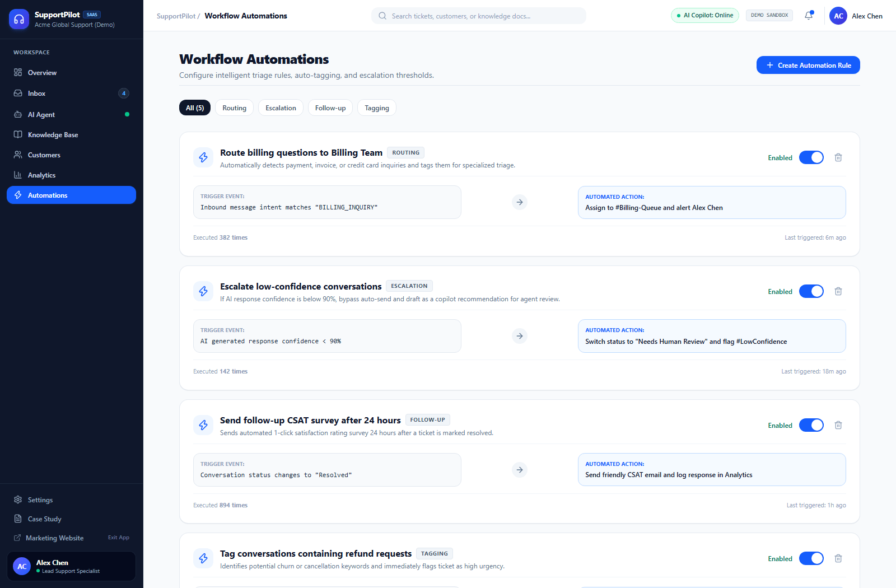The image size is (896, 588).
Task: Click the lightning icon of the CSAT survey rule
Action: [203, 425]
